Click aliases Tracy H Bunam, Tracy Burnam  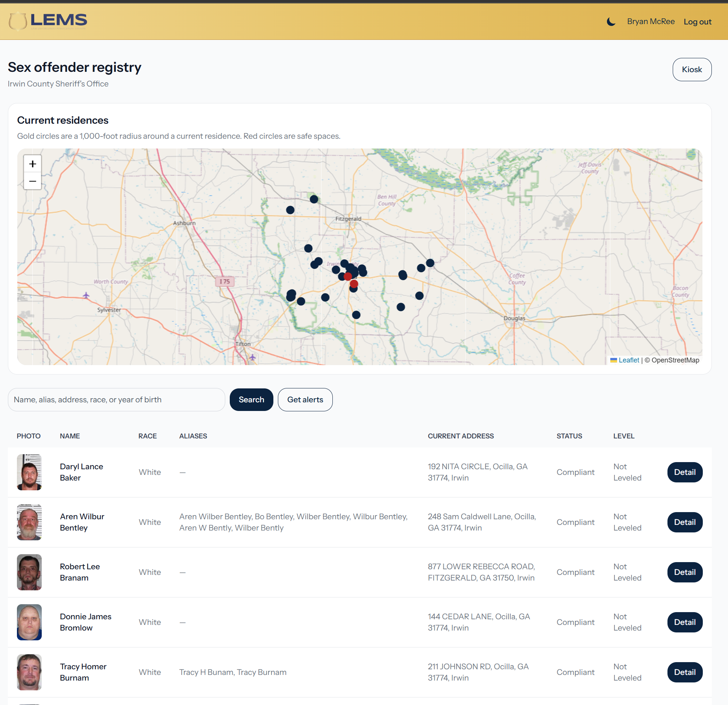click(233, 672)
